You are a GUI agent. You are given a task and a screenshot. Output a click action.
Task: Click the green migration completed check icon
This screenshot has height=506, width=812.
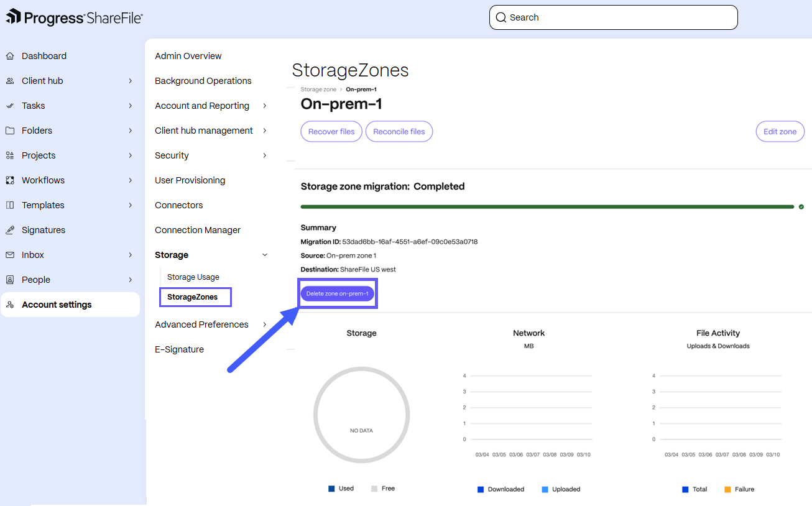801,206
